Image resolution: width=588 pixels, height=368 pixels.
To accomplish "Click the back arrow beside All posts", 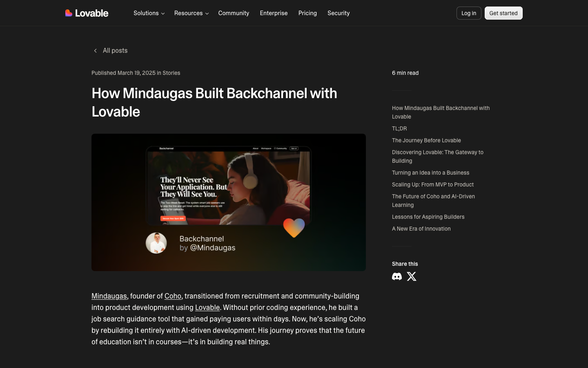I will 95,51.
